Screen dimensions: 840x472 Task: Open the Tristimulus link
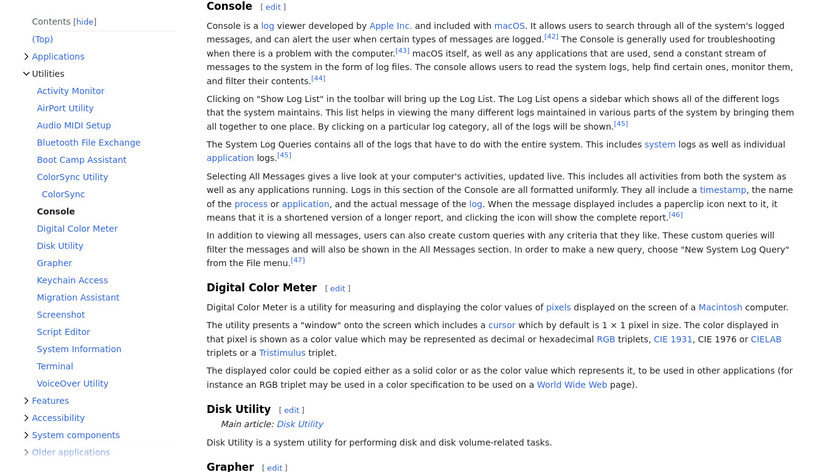click(282, 353)
